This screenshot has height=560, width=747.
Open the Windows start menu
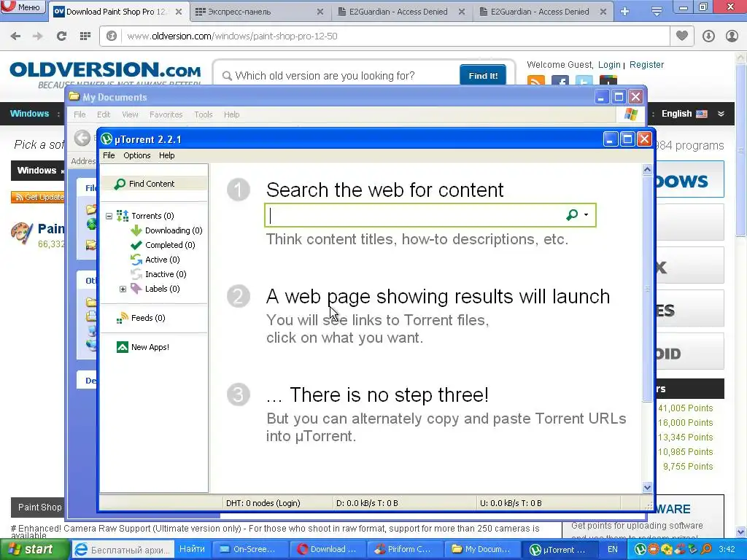(34, 550)
